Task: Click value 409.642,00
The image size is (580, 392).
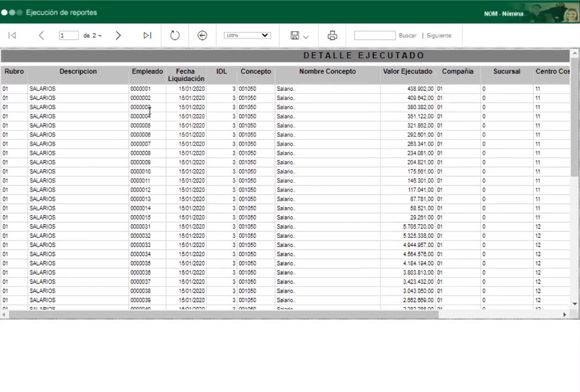Action: tap(420, 98)
